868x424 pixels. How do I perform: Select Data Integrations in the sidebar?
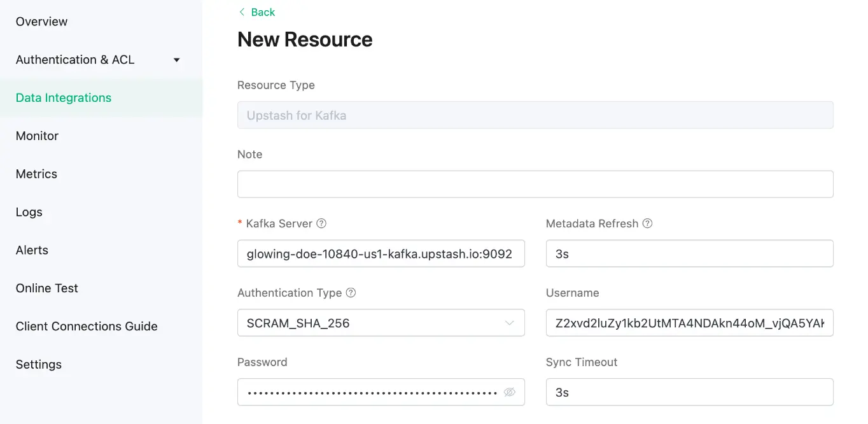(x=63, y=97)
